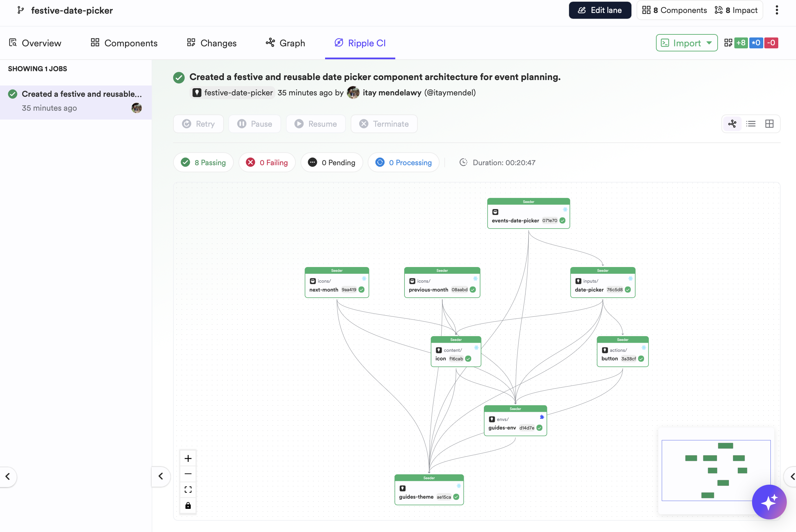Click the green check on button 3a38cf
The width and height of the screenshot is (796, 532).
point(641,359)
